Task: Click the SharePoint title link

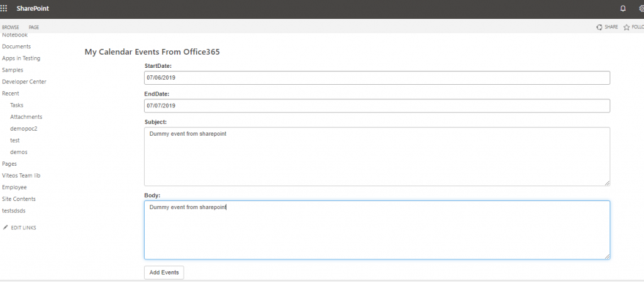Action: [x=33, y=8]
